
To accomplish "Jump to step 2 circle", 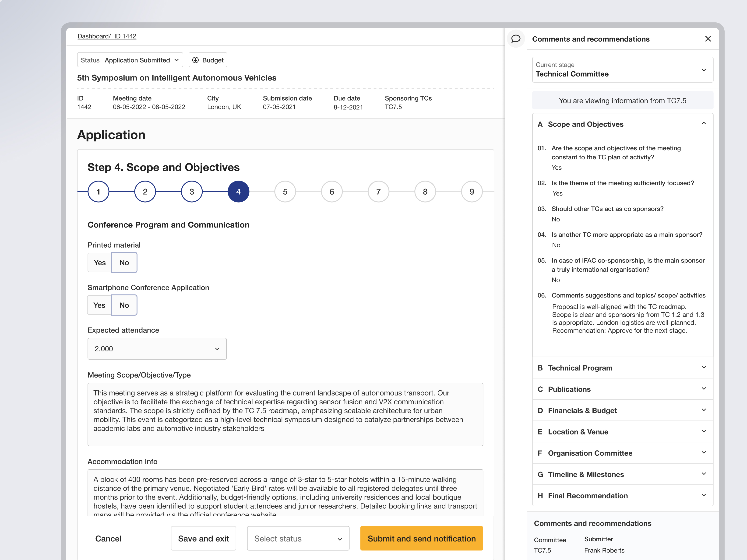I will tap(145, 192).
